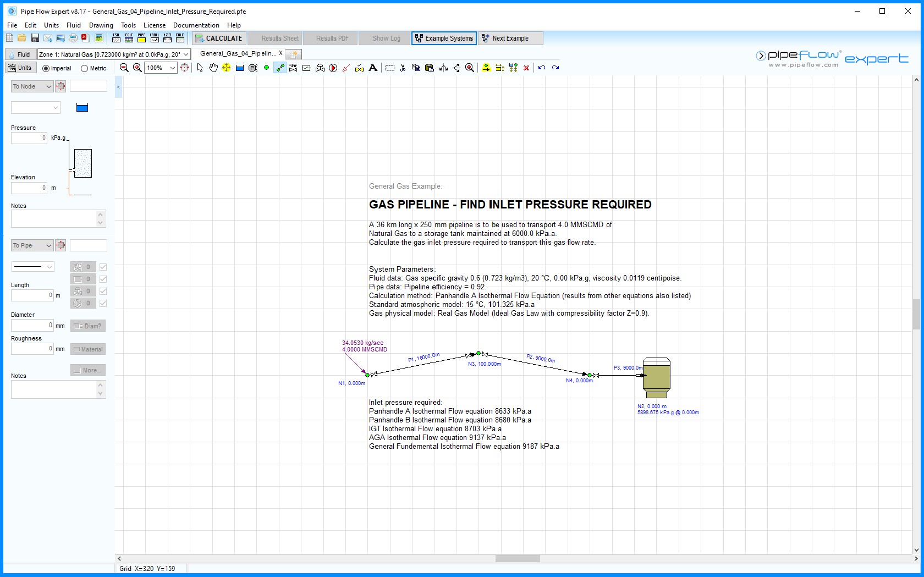Click the pipe Length input field

[x=32, y=295]
